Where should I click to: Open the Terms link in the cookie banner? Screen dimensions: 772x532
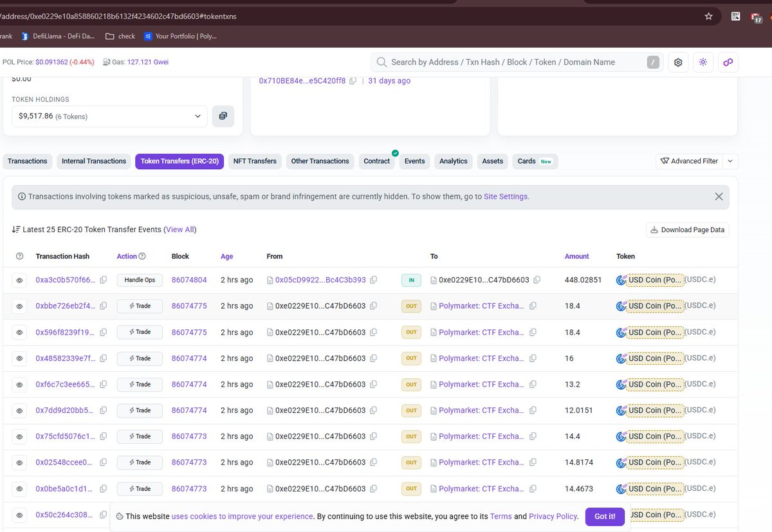click(x=501, y=517)
